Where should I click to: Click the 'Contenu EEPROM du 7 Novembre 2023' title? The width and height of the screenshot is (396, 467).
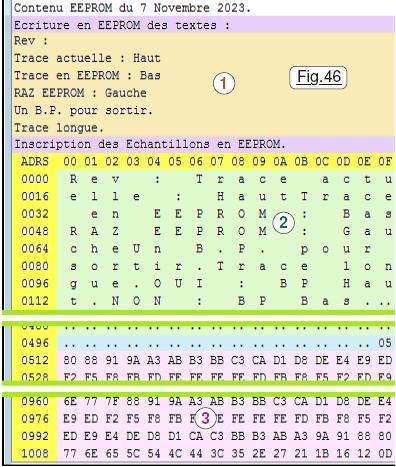point(132,8)
